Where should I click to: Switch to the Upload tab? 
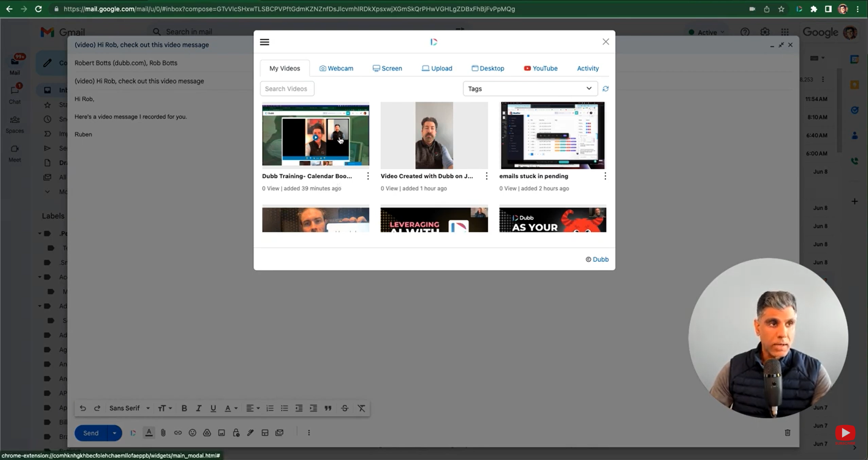tap(437, 69)
